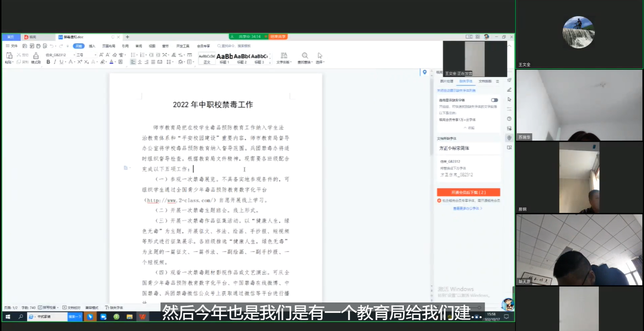Toggle subscript X₂ formatting
Image resolution: width=644 pixels, height=331 pixels.
coord(87,62)
